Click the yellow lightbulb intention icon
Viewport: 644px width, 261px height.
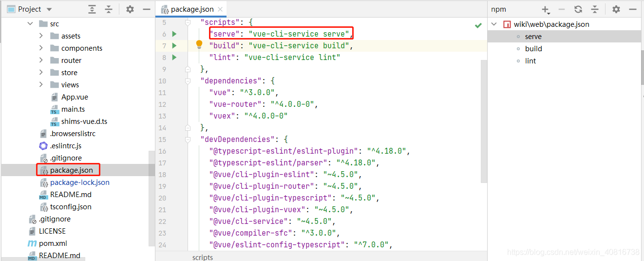coord(199,45)
